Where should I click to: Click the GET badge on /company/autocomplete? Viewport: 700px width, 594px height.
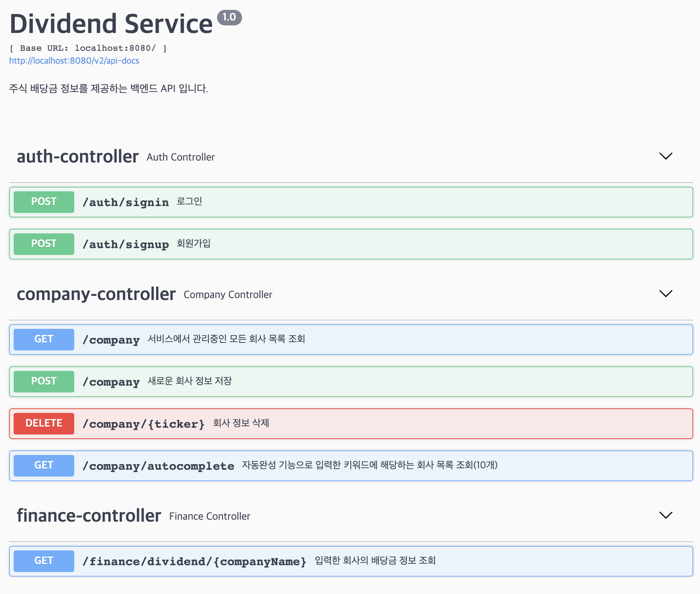(x=43, y=466)
